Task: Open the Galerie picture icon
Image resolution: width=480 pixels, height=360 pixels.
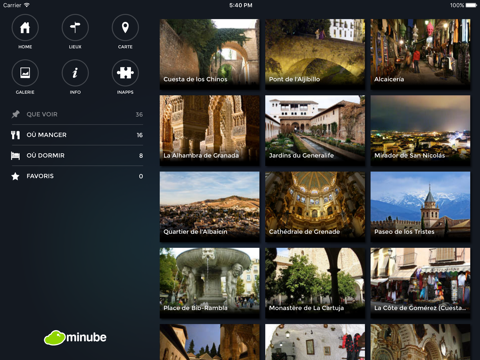Action: (x=25, y=73)
